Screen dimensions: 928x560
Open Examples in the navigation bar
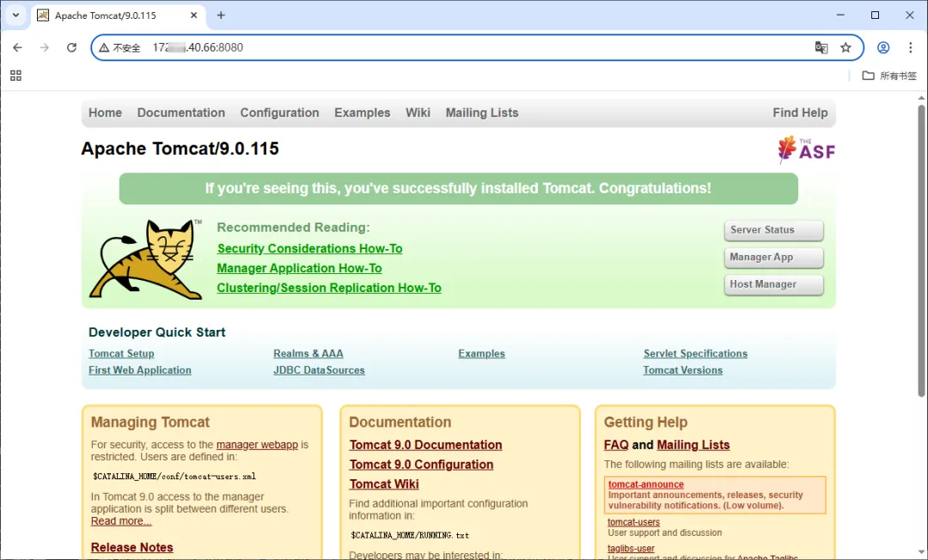pos(363,113)
